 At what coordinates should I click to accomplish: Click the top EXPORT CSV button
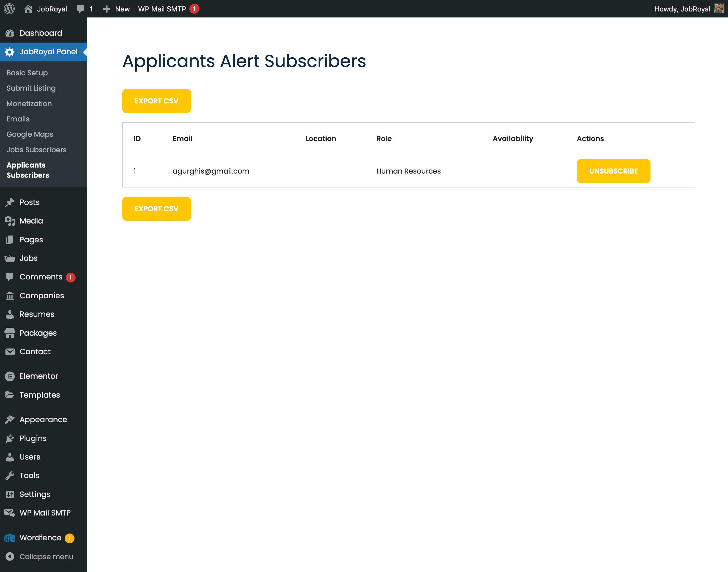click(x=156, y=101)
